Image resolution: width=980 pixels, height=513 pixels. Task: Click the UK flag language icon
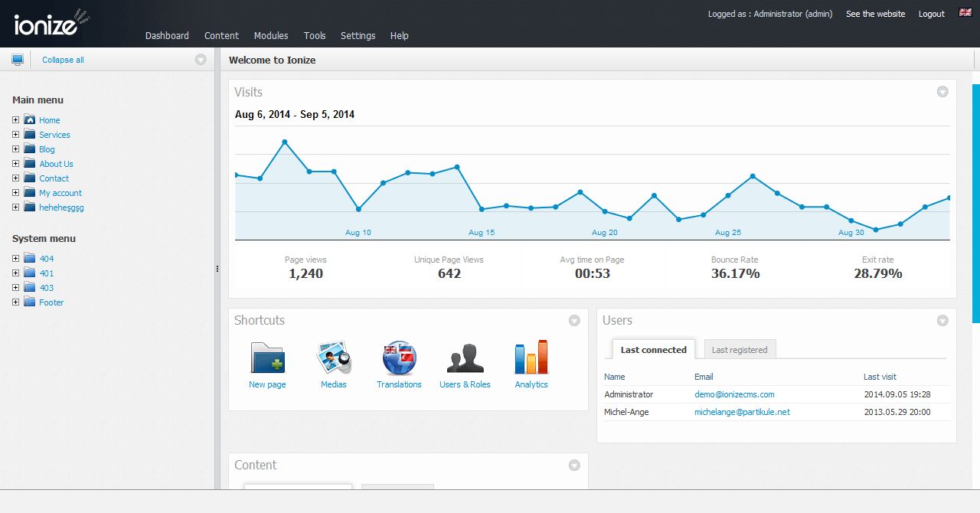coord(963,13)
